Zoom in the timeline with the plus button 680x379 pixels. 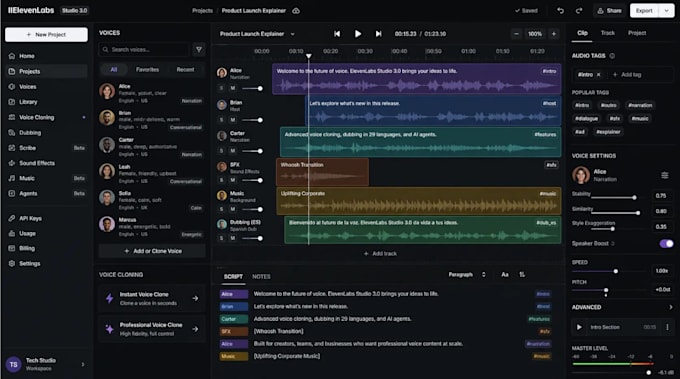[x=554, y=34]
